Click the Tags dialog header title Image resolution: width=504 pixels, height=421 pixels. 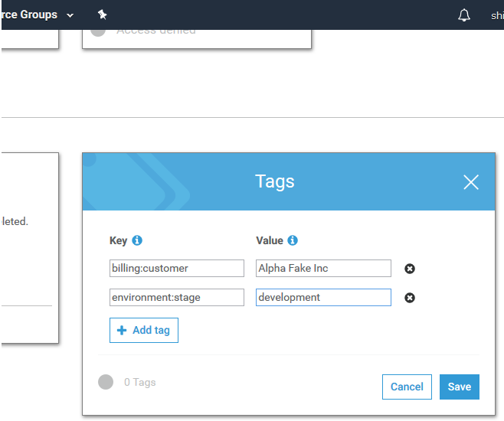[x=274, y=181]
